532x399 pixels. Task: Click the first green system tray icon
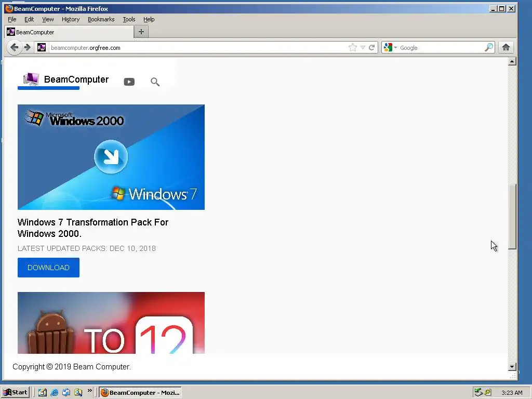[x=478, y=392]
